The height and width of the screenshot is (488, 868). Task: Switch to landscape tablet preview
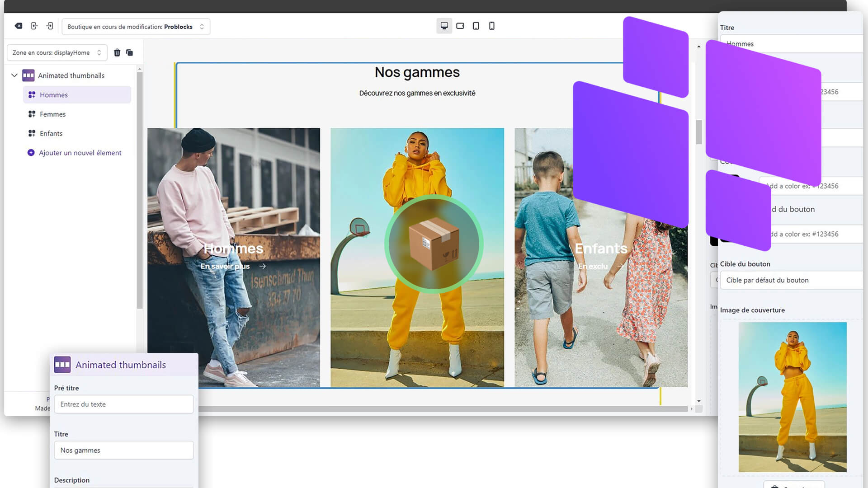[460, 26]
